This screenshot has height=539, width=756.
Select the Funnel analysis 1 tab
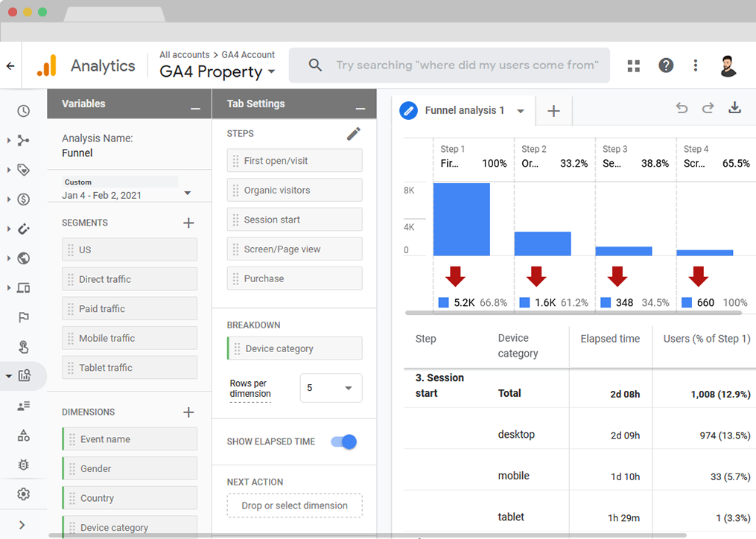[463, 110]
